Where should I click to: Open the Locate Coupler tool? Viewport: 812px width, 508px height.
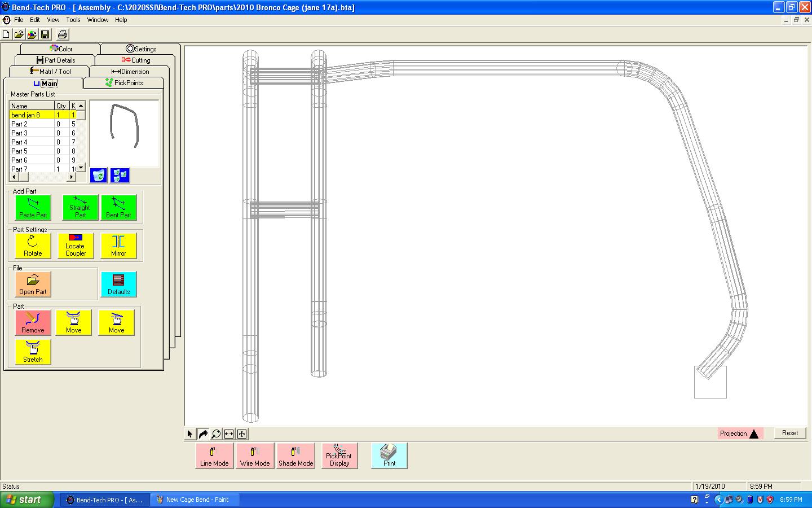point(76,246)
